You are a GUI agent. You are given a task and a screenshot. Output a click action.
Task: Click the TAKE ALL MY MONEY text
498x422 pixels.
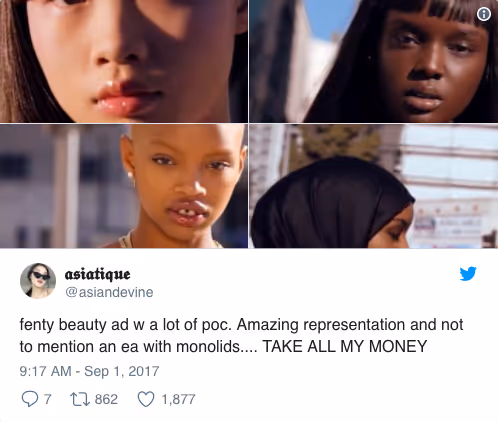(345, 346)
